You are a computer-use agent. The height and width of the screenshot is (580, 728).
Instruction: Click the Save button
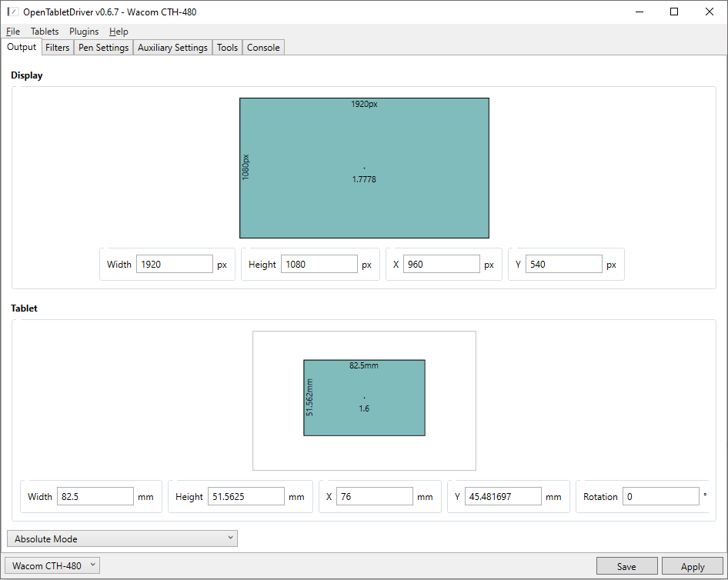point(626,566)
